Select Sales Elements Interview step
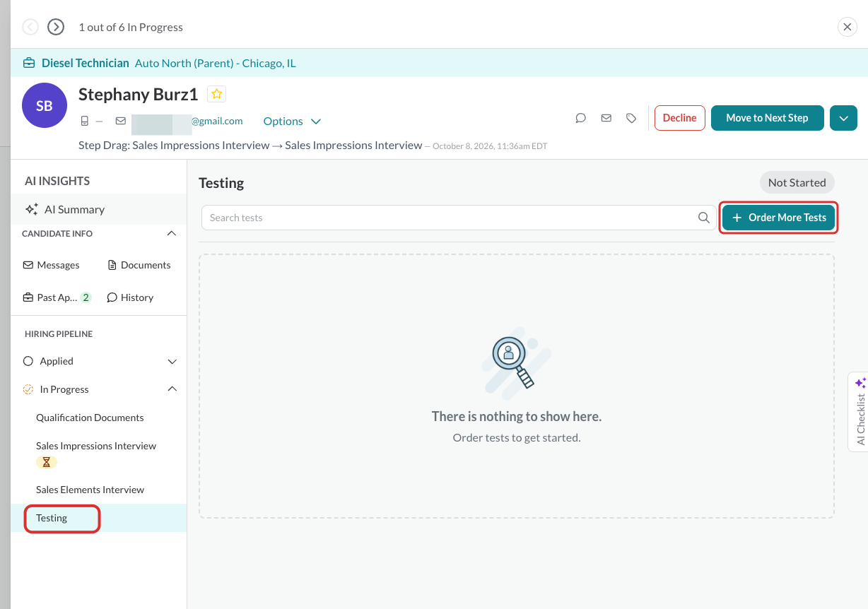The width and height of the screenshot is (868, 609). tap(90, 490)
